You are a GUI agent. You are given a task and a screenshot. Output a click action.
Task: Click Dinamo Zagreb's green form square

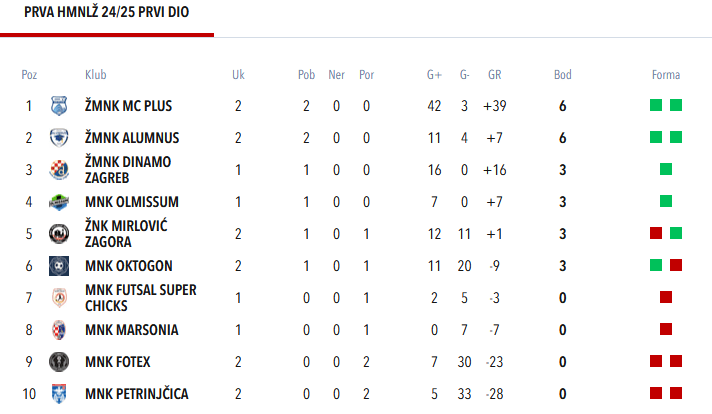pos(666,170)
